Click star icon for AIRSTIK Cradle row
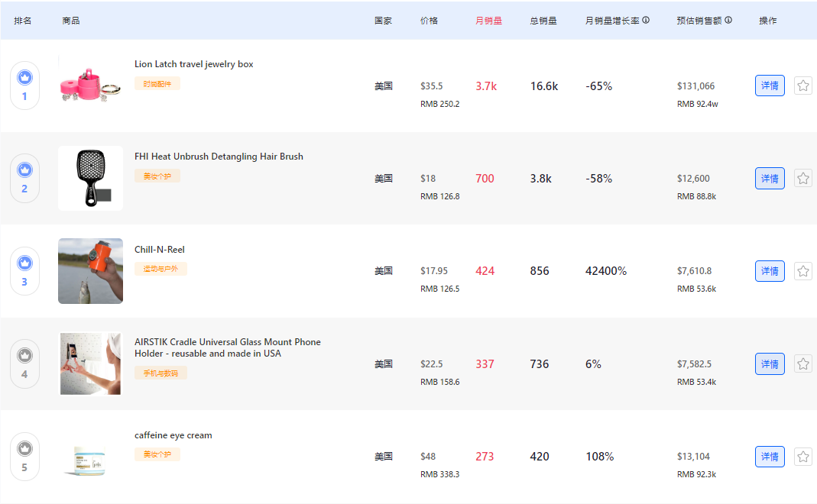Image resolution: width=817 pixels, height=504 pixels. coord(802,363)
